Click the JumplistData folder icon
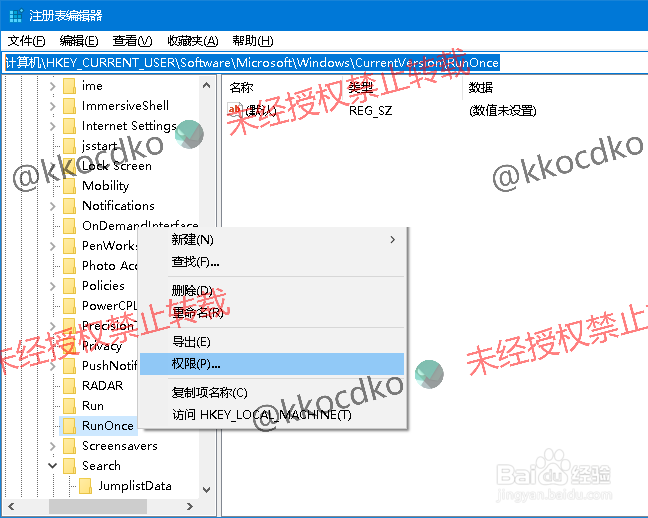Screen dimensions: 648x518 coord(86,486)
